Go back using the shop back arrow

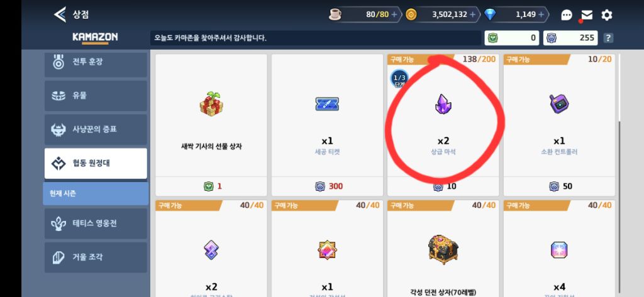(60, 15)
